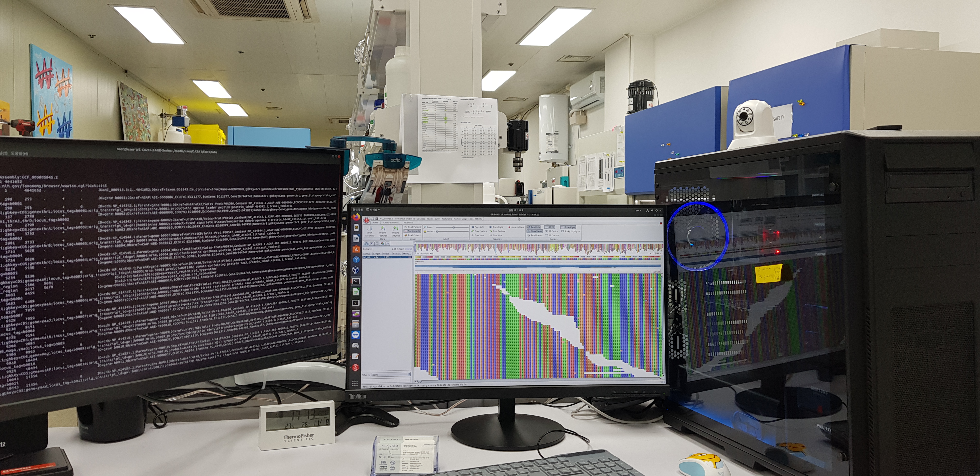Toggle Read Info overlay

click(534, 227)
